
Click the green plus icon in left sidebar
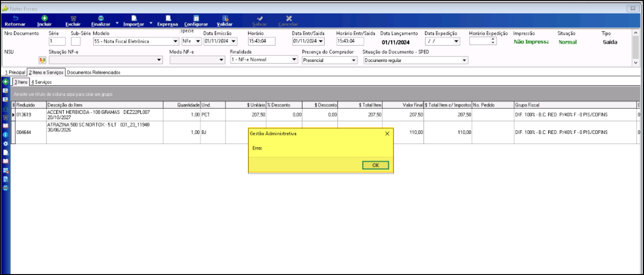pyautogui.click(x=6, y=82)
